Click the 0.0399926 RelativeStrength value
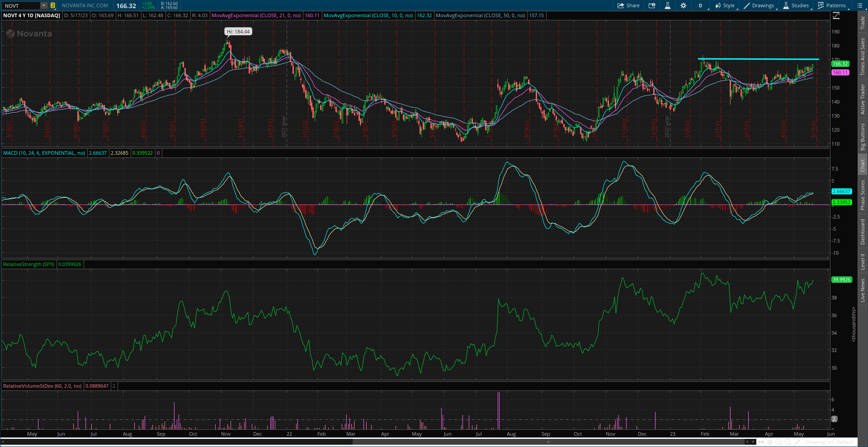The height and width of the screenshot is (447, 868). coord(70,264)
